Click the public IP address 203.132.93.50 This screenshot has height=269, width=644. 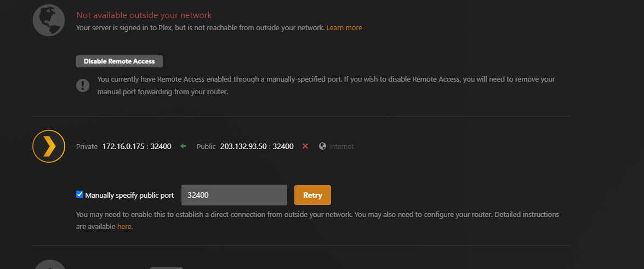click(243, 147)
